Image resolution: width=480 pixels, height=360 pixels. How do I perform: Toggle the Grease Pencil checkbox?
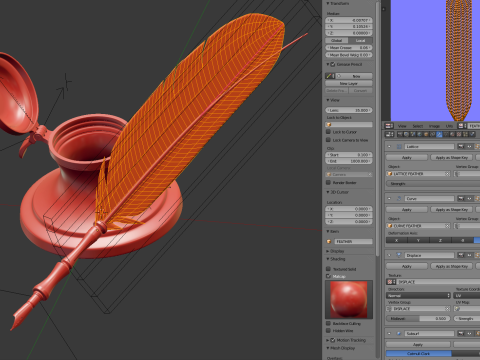tap(333, 64)
